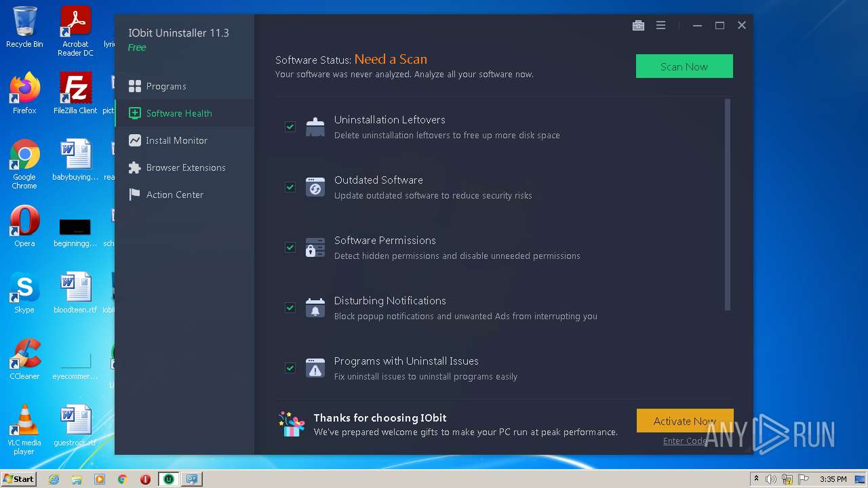Click the Opera icon in taskbar
This screenshot has width=868, height=488.
pos(145,479)
